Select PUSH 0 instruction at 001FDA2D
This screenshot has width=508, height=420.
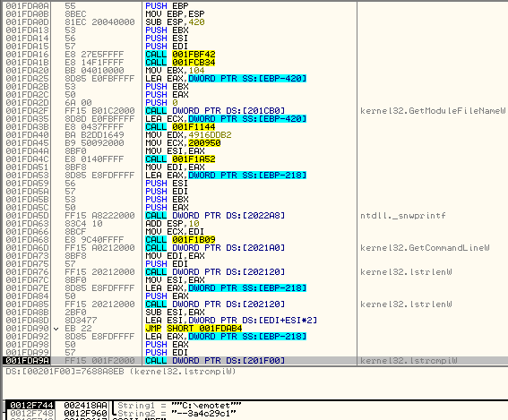[161, 103]
